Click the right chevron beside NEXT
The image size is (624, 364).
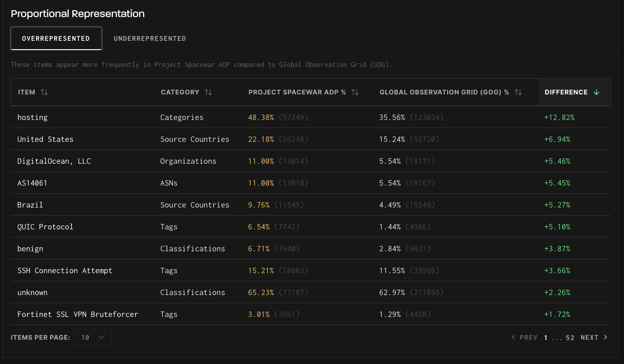tap(606, 337)
